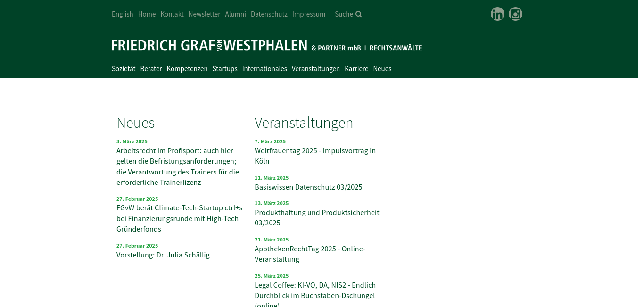Open the Internationales menu
The height and width of the screenshot is (307, 644).
coord(264,69)
